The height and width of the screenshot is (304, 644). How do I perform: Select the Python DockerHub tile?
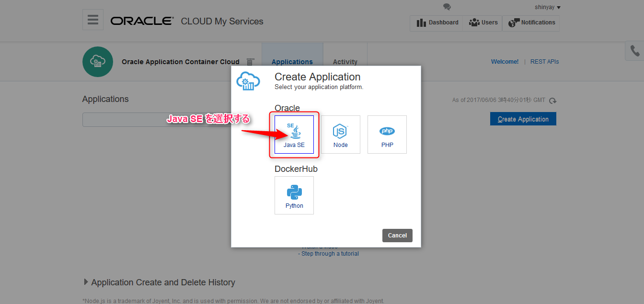click(294, 195)
